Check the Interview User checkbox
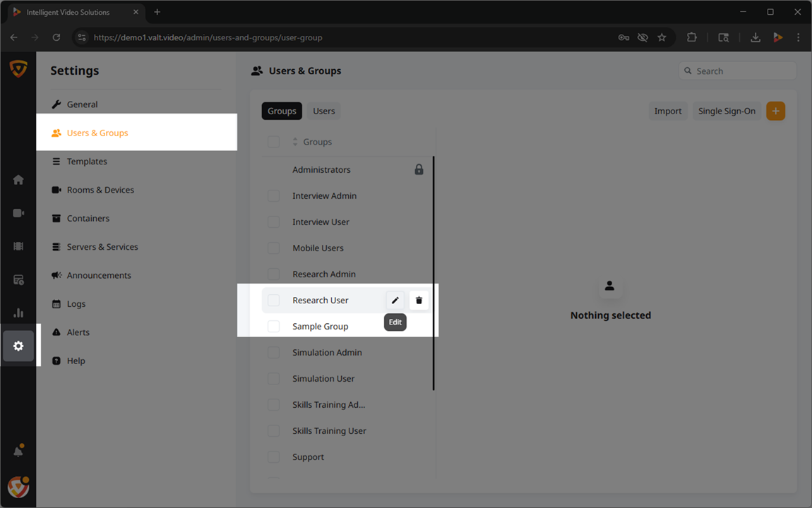This screenshot has height=508, width=812. 273,222
